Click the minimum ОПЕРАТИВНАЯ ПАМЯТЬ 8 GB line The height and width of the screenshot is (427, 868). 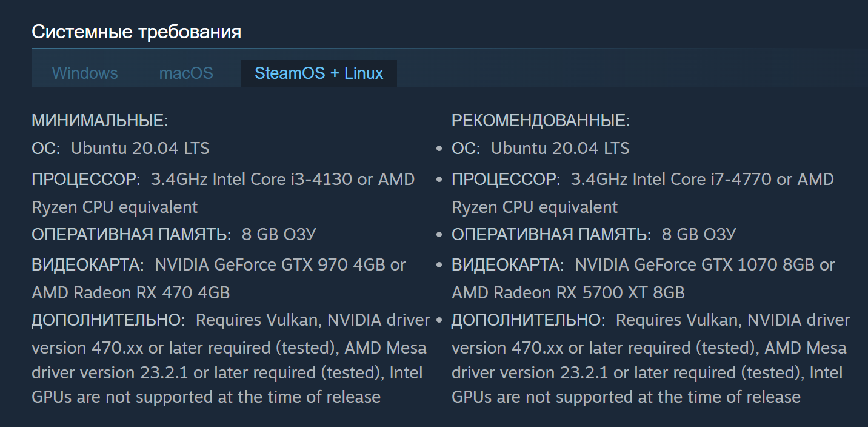click(174, 235)
